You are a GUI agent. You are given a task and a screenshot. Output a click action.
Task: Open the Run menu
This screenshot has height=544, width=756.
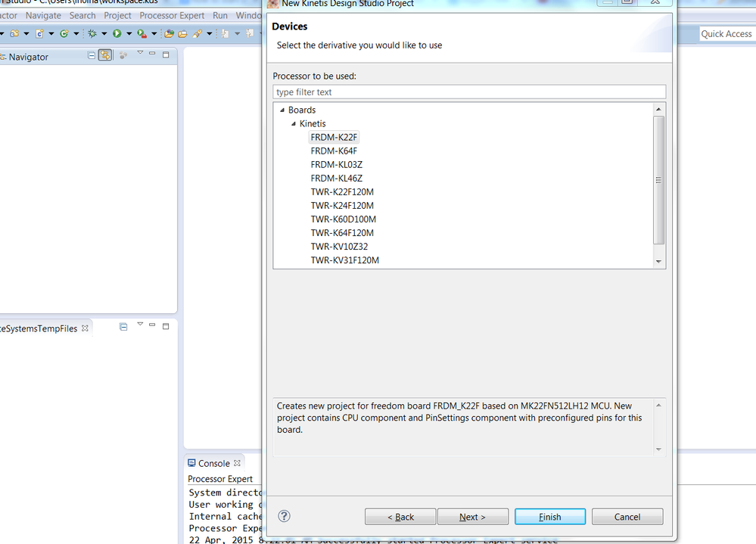(220, 15)
